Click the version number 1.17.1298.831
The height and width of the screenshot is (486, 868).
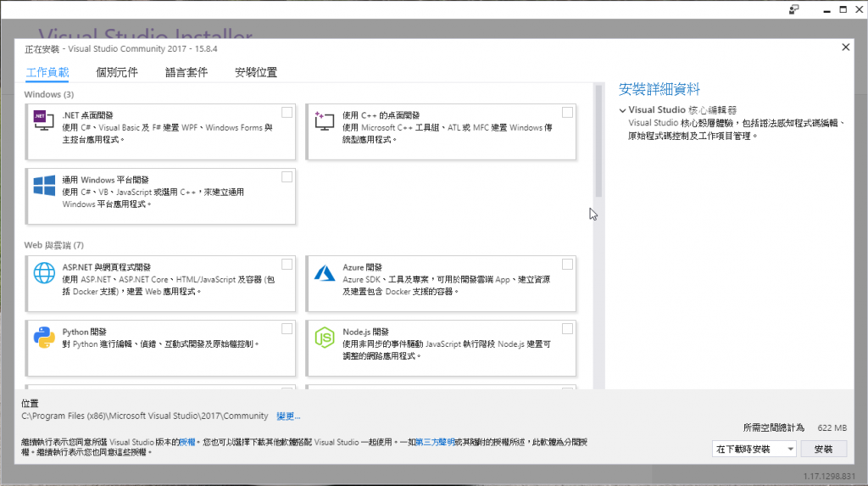[x=829, y=476]
